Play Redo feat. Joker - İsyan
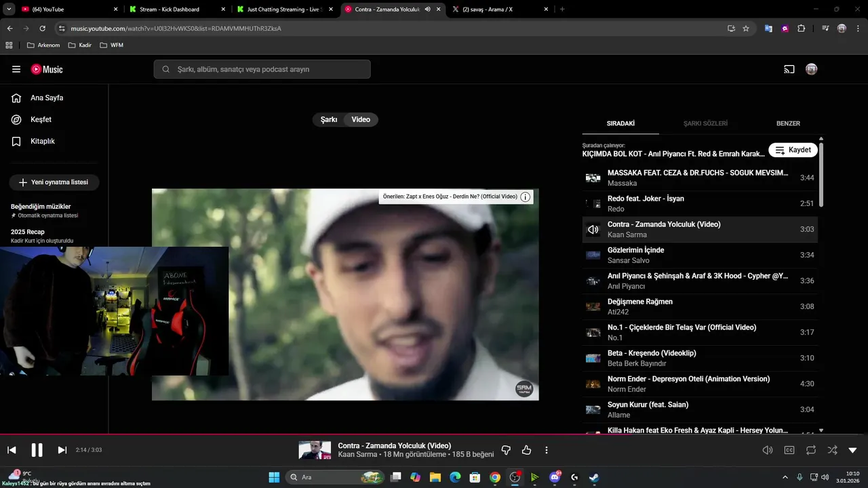868x488 pixels. click(700, 203)
